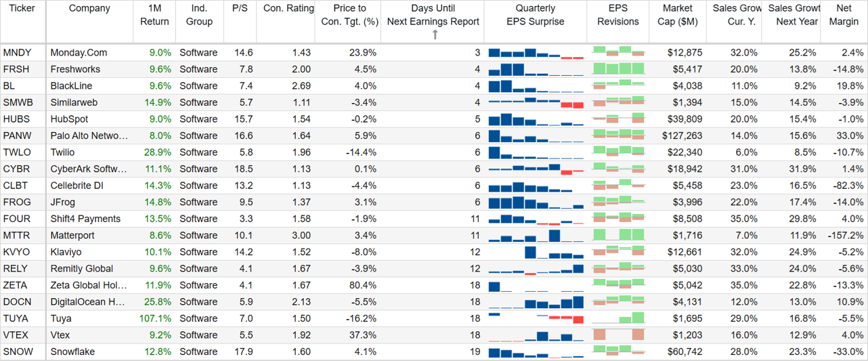Click the EPS Revisions mini chart for Vtex

(618, 335)
